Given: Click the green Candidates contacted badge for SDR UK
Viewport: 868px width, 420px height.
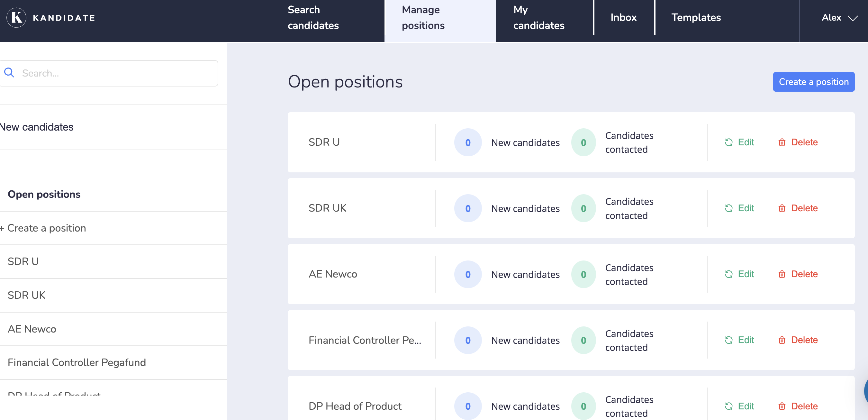Looking at the screenshot, I should (x=583, y=208).
